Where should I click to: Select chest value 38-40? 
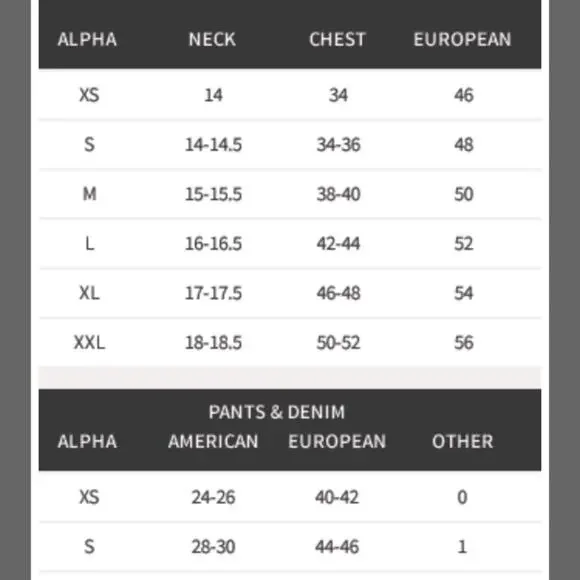[x=338, y=194]
